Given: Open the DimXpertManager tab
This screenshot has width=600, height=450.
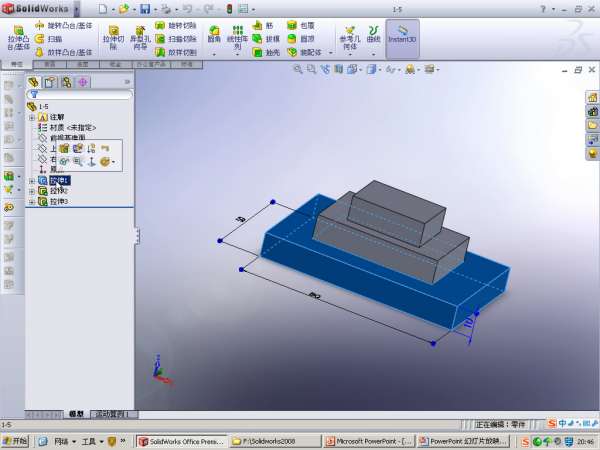Looking at the screenshot, I should [83, 82].
